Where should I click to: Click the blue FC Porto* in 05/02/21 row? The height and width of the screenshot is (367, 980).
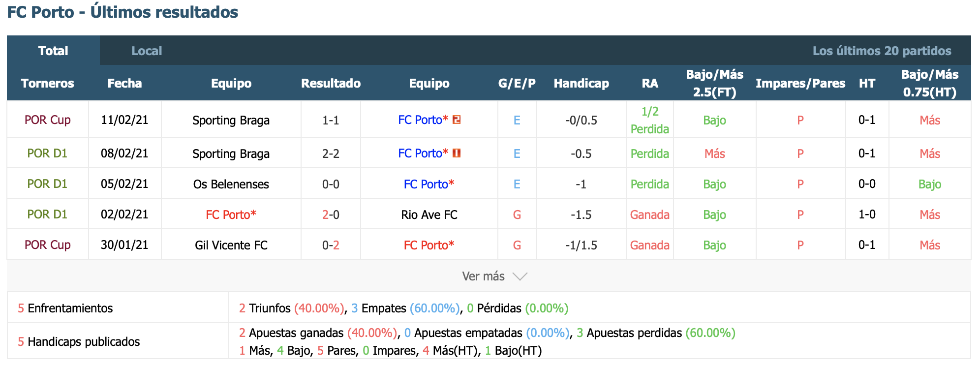tap(429, 184)
